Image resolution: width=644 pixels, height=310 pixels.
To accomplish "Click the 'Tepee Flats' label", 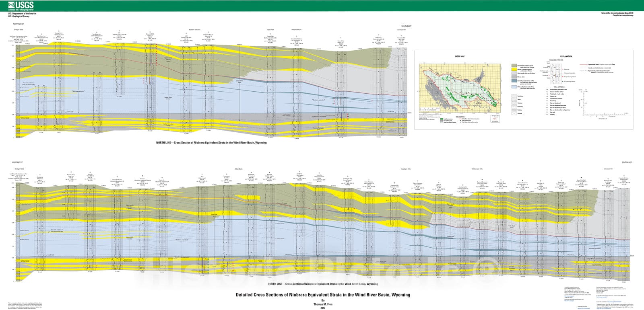I will (270, 29).
